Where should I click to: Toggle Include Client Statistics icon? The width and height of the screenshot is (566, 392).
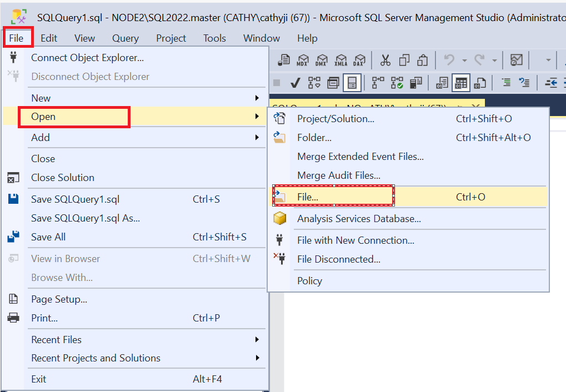click(416, 83)
